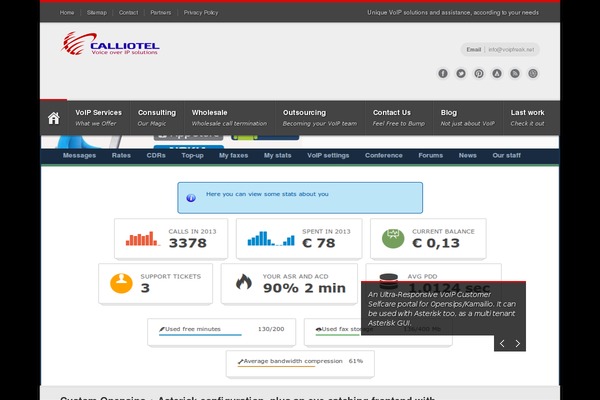Switch to the My faxes tab
Image resolution: width=600 pixels, height=400 pixels.
pos(233,155)
